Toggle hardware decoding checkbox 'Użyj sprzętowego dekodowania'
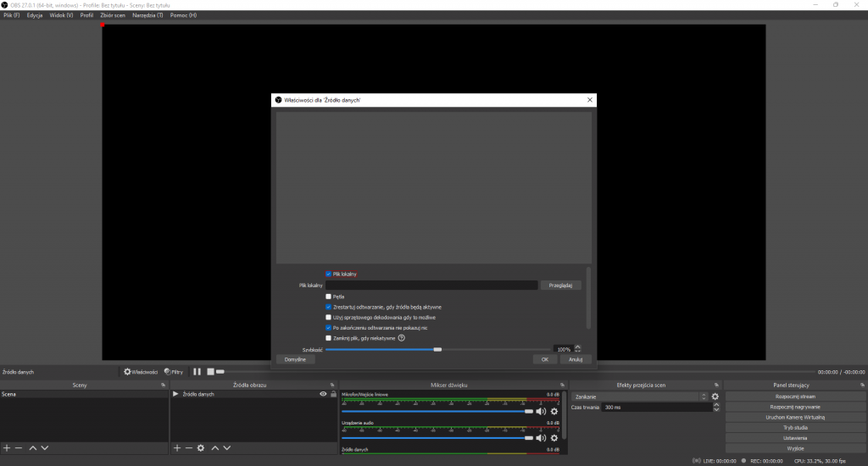Image resolution: width=868 pixels, height=466 pixels. tap(329, 317)
